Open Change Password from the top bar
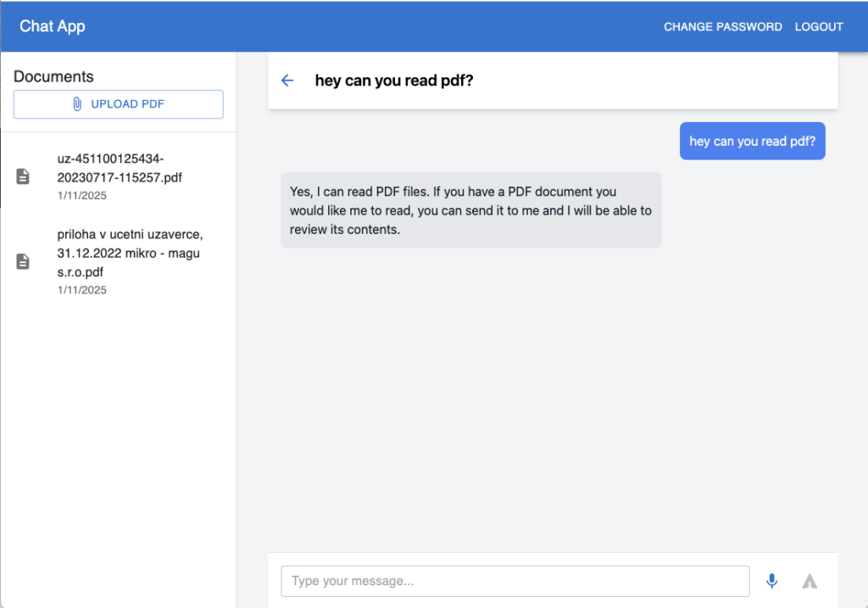Viewport: 868px width, 608px height. (722, 26)
